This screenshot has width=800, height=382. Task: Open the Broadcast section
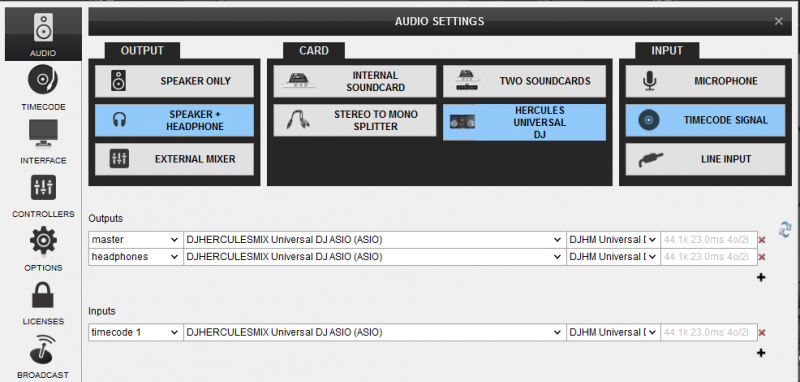[43, 356]
